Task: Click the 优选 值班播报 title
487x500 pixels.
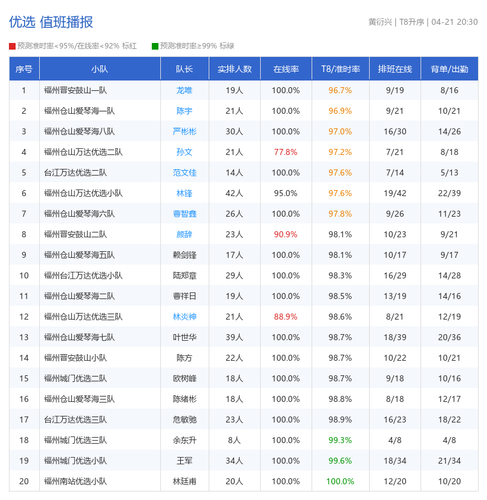Action: tap(51, 22)
